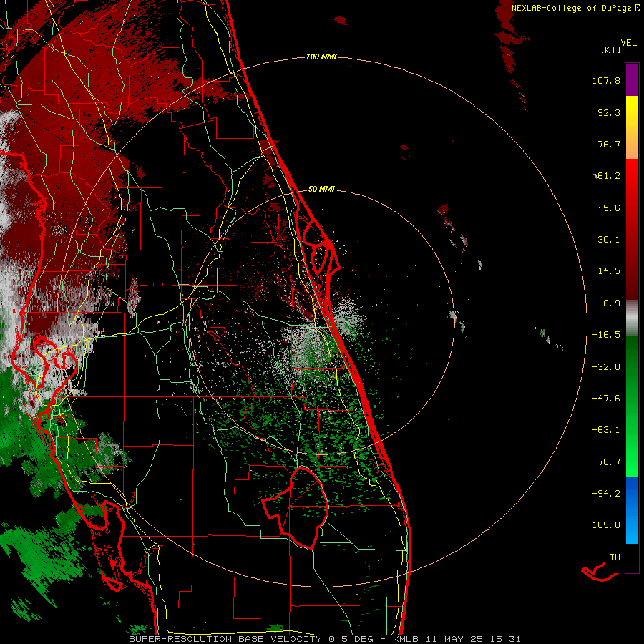The image size is (644, 644).
Task: Pick the purple segment atop the color bar
Action: click(x=632, y=79)
